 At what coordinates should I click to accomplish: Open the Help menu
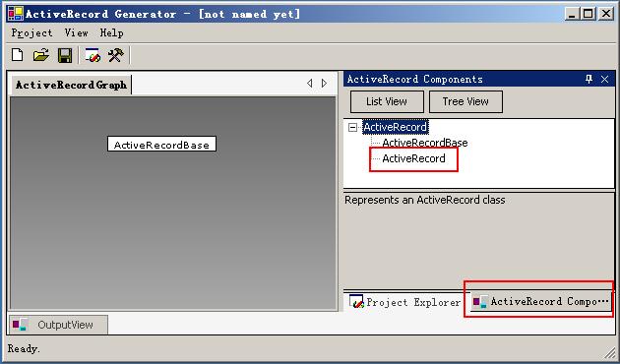(x=111, y=32)
